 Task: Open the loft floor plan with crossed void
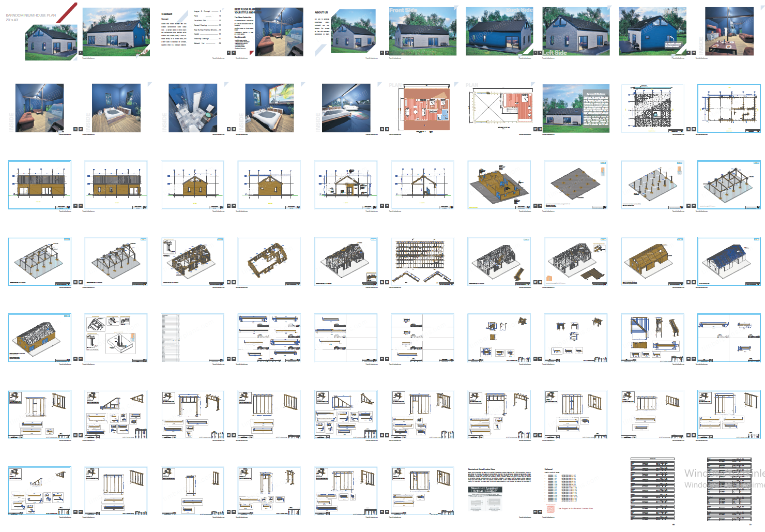500,108
